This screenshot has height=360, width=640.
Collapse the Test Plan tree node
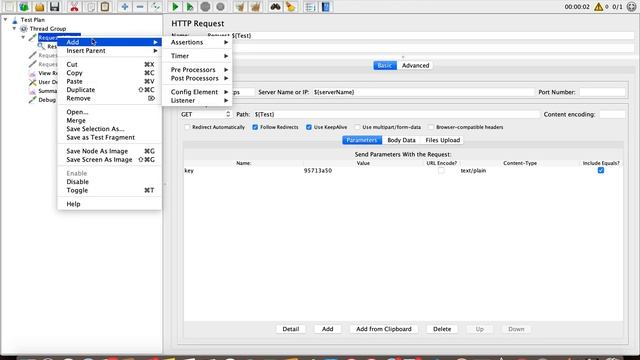(x=6, y=19)
